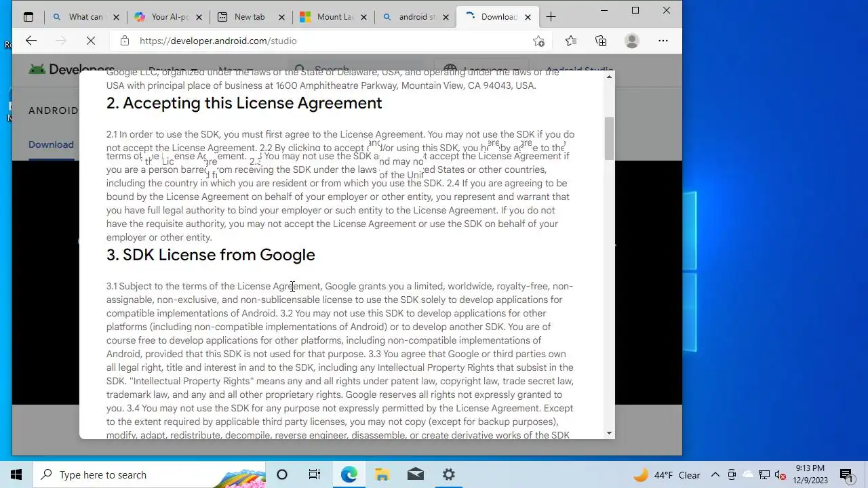The height and width of the screenshot is (488, 868).
Task: Close the 'What can' tab
Action: tap(116, 17)
